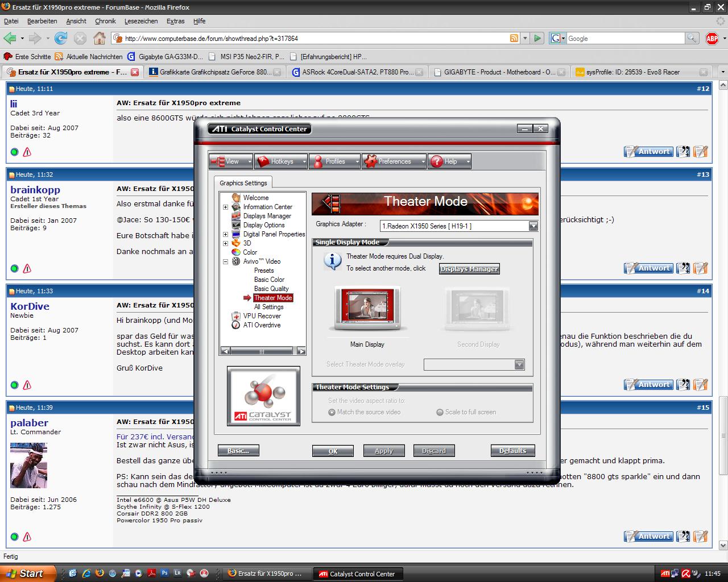Open Gigabyte GA-G33M bookmark
The width and height of the screenshot is (728, 582).
coord(166,56)
